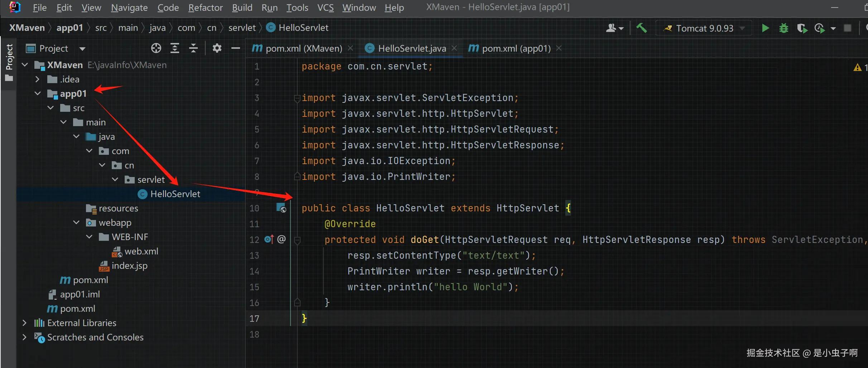Screen dimensions: 868x368
Task: Close the pom.xml (app01) tab
Action: 559,48
